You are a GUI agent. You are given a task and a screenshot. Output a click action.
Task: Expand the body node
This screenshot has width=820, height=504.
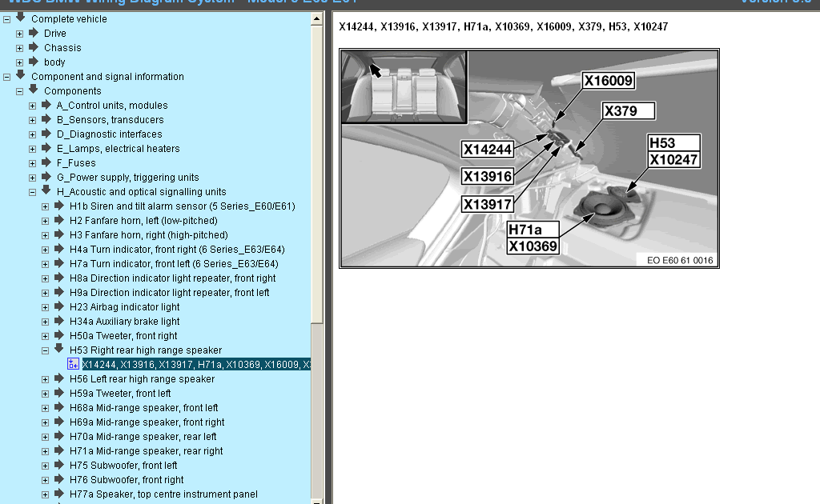tap(19, 62)
